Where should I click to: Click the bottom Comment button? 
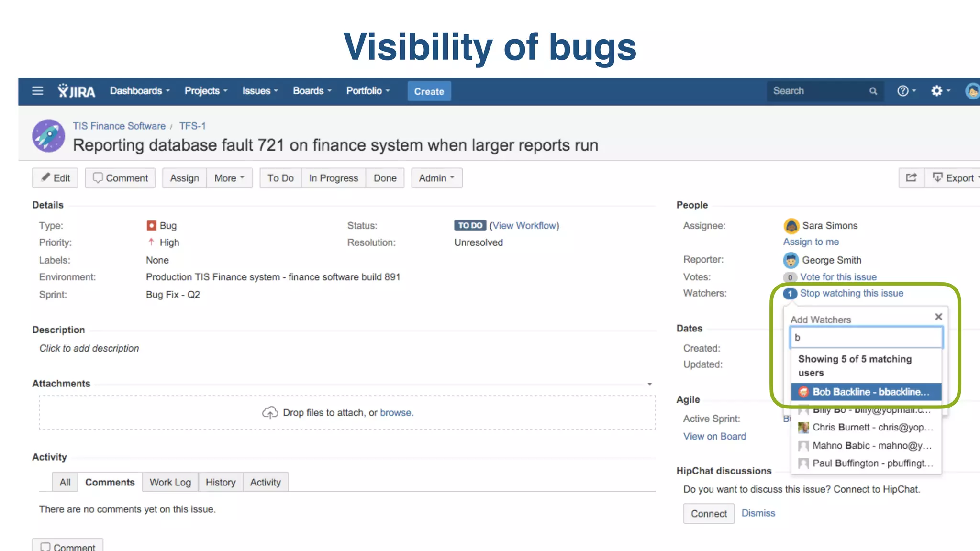click(67, 545)
